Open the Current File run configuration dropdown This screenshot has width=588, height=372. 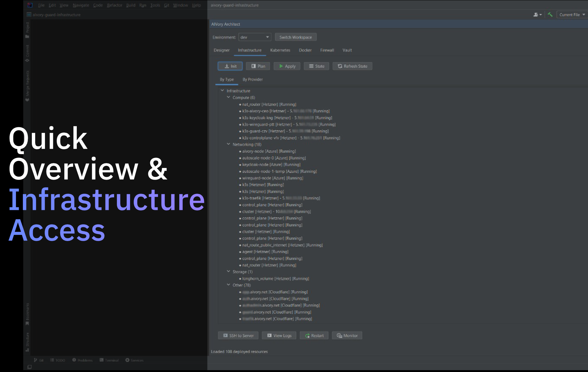point(571,14)
